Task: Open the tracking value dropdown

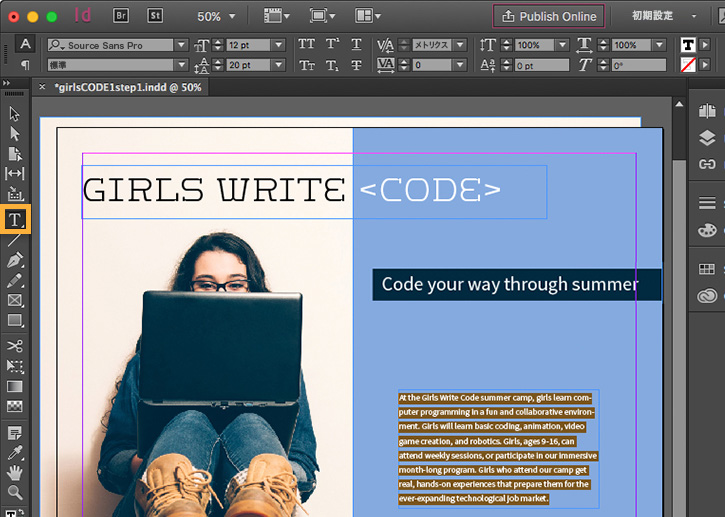Action: click(460, 65)
